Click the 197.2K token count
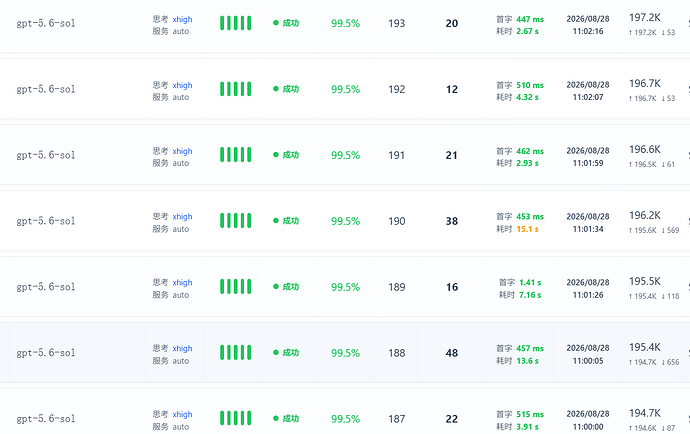 [645, 18]
